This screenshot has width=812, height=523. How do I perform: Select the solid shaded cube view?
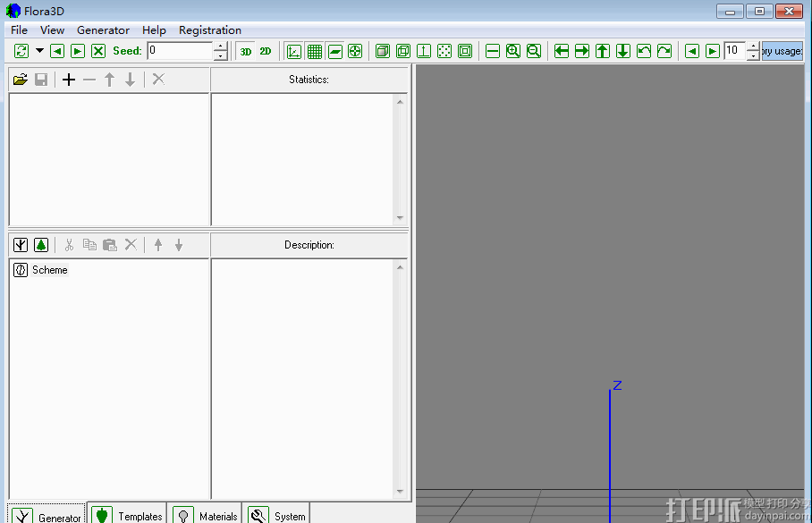[383, 51]
